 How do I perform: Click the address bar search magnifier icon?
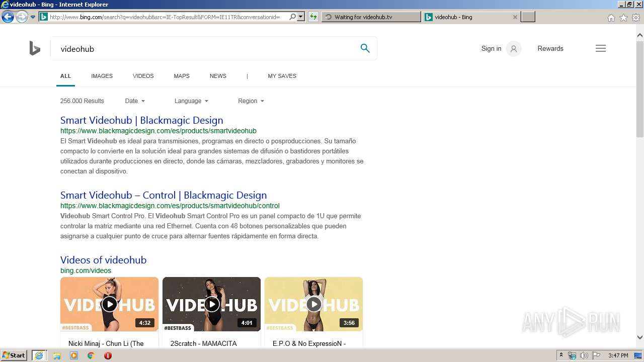(293, 17)
